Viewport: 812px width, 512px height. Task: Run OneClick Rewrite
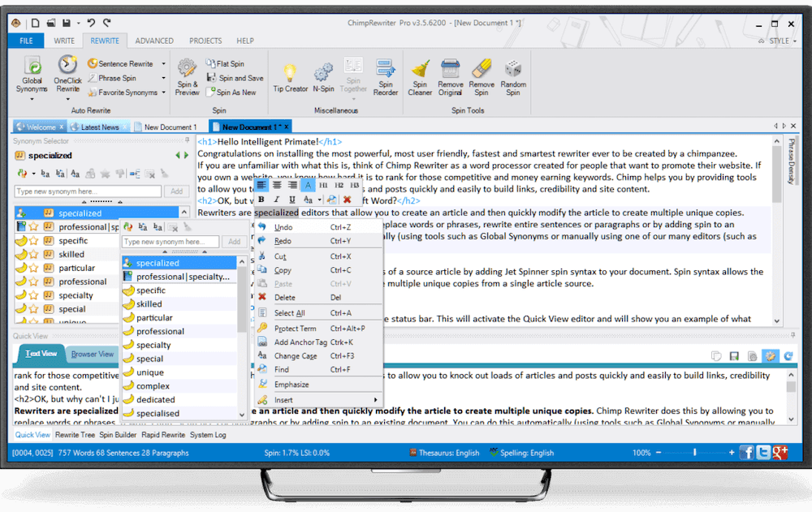point(67,74)
